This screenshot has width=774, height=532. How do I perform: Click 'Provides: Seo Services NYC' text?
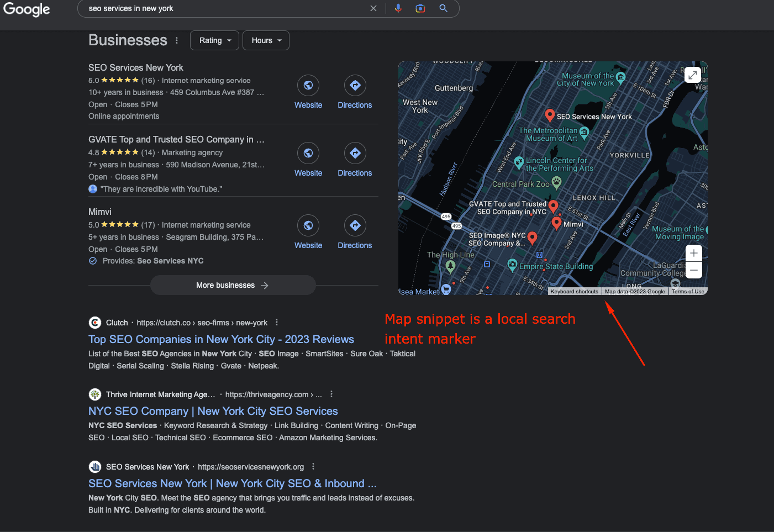(153, 261)
